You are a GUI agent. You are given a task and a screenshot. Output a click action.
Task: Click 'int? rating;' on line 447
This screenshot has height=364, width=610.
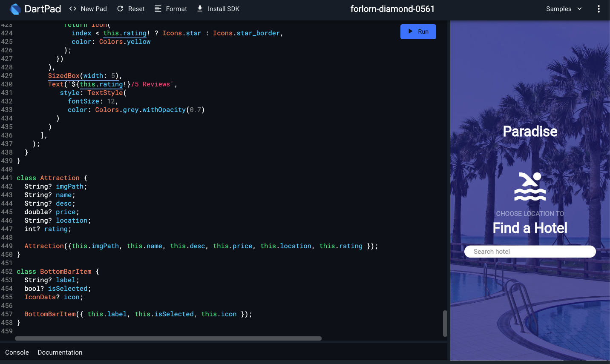[x=48, y=229]
